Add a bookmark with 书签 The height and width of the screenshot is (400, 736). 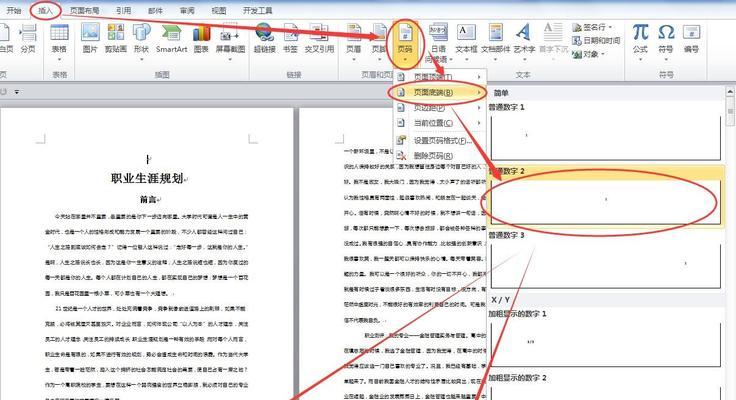(291, 39)
